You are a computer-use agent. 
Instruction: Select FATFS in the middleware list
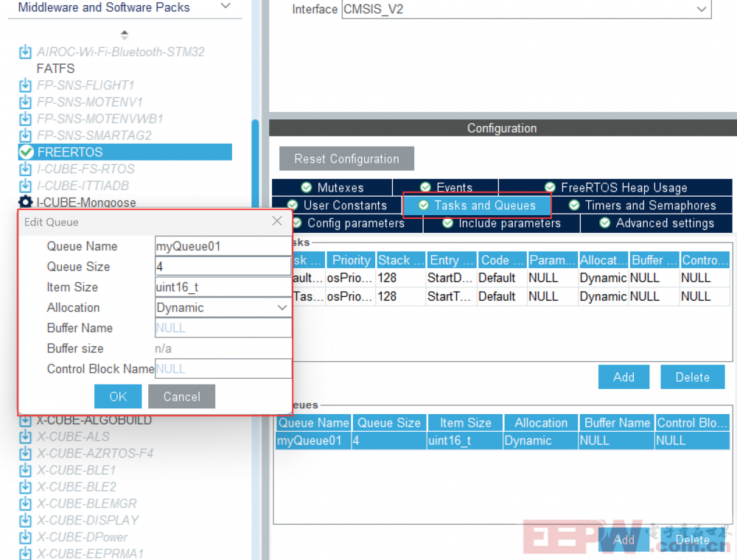[x=55, y=69]
